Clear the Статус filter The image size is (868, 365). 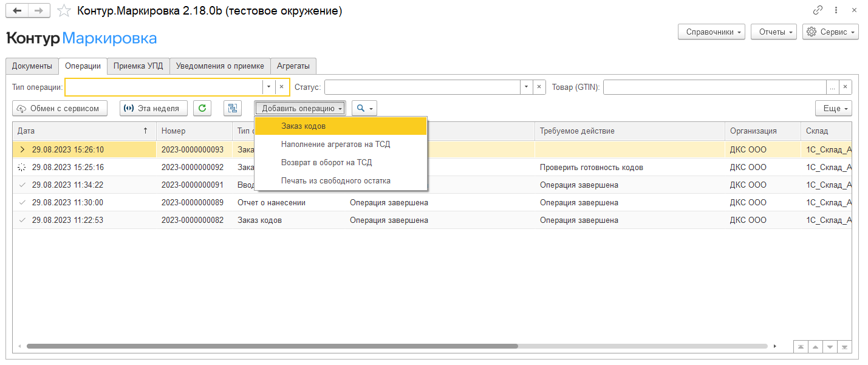[x=539, y=87]
